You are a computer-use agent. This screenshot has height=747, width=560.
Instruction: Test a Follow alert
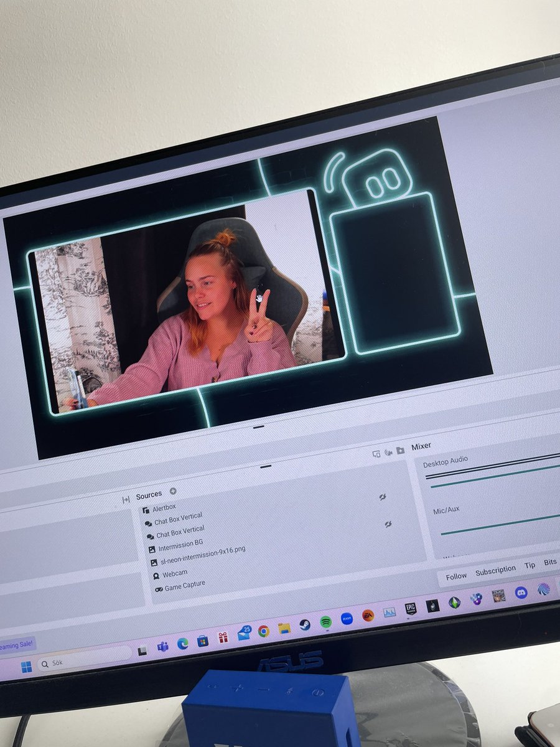(456, 576)
